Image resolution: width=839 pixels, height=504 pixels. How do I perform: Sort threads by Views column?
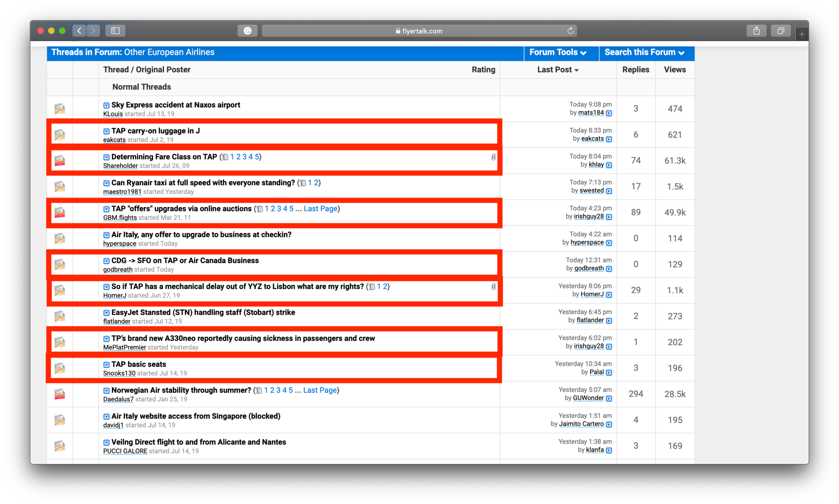(x=675, y=70)
